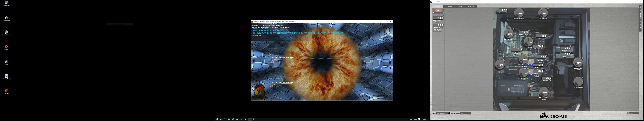Click the CPU Temp readout
The image size is (644, 121).
click(538, 47)
